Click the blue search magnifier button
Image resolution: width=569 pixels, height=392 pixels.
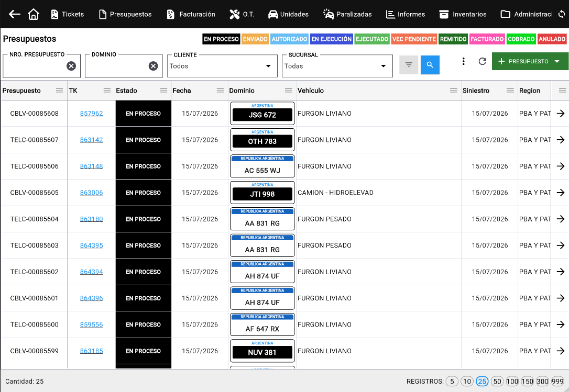click(430, 65)
